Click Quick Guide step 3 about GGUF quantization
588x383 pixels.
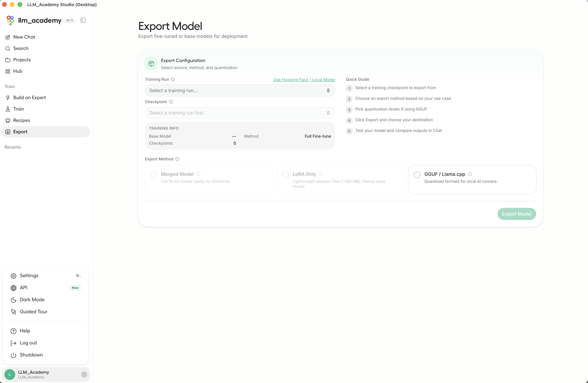tap(391, 109)
